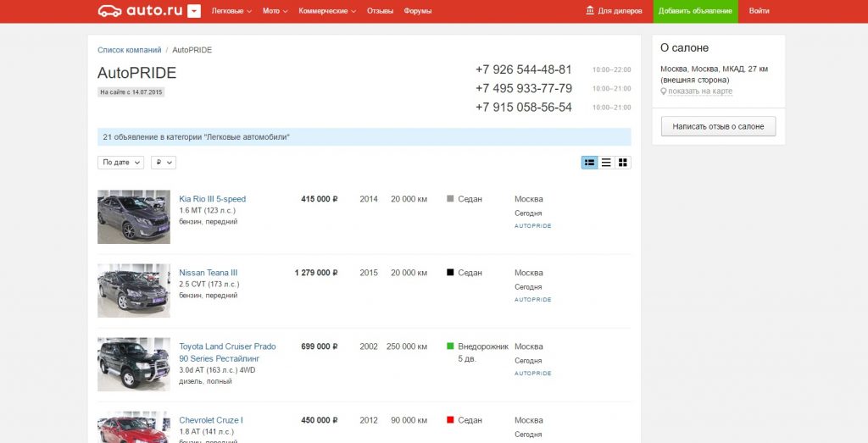Click AUTOPRIDE seller link in Nissan Teana row
868x443 pixels.
[x=533, y=300]
